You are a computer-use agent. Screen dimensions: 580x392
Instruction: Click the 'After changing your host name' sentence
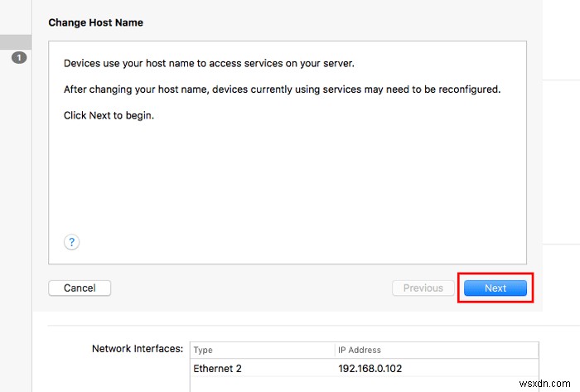coord(282,89)
